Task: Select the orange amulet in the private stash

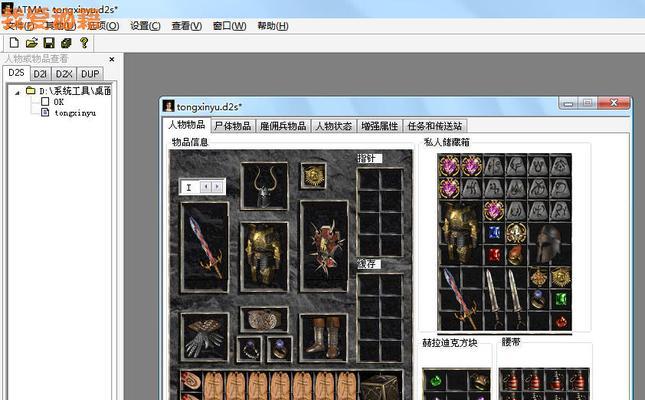Action: tap(538, 277)
